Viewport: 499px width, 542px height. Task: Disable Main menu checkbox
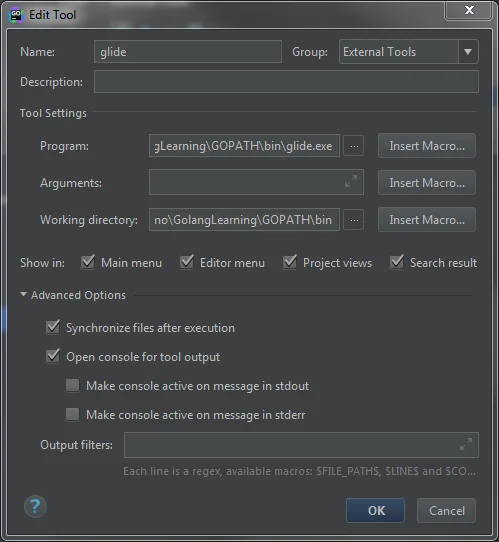point(88,262)
